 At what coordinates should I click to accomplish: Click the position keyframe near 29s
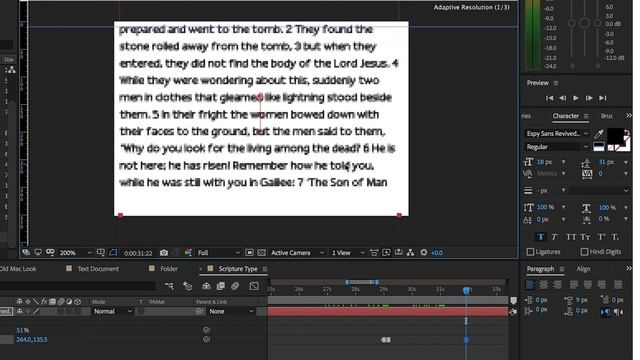pyautogui.click(x=386, y=340)
